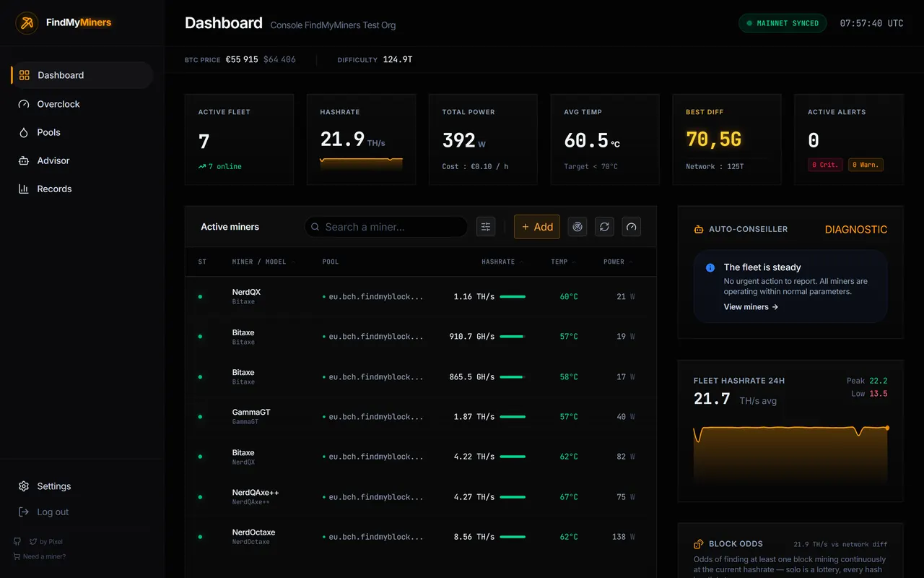Sort table by HASHRATE column

click(502, 262)
